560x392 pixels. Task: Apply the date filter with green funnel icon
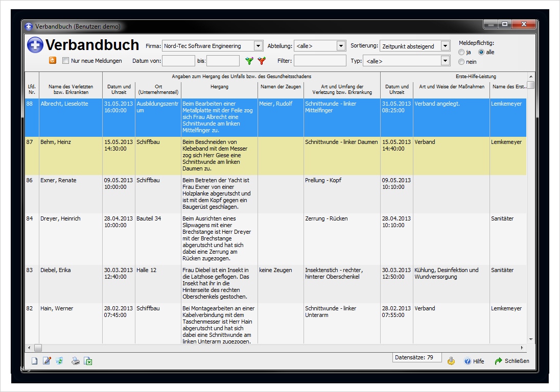point(249,61)
